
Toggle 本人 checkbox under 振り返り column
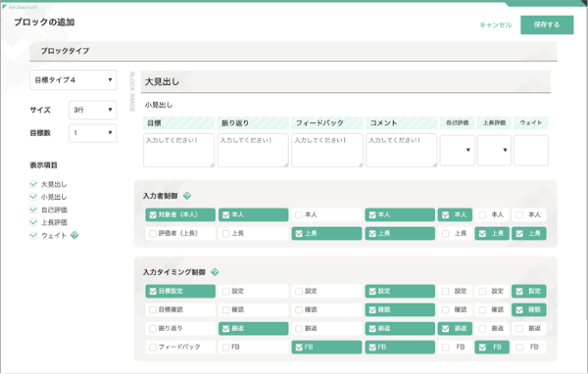(x=254, y=214)
